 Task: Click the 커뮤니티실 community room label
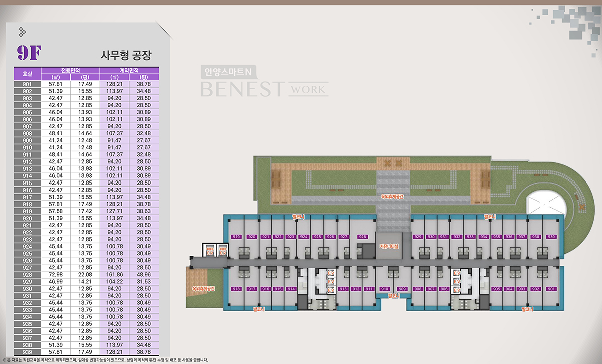pos(388,247)
